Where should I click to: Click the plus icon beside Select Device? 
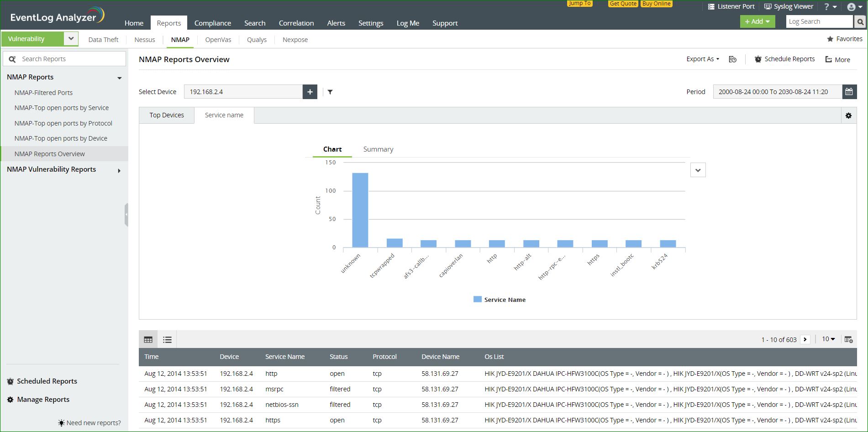point(310,92)
